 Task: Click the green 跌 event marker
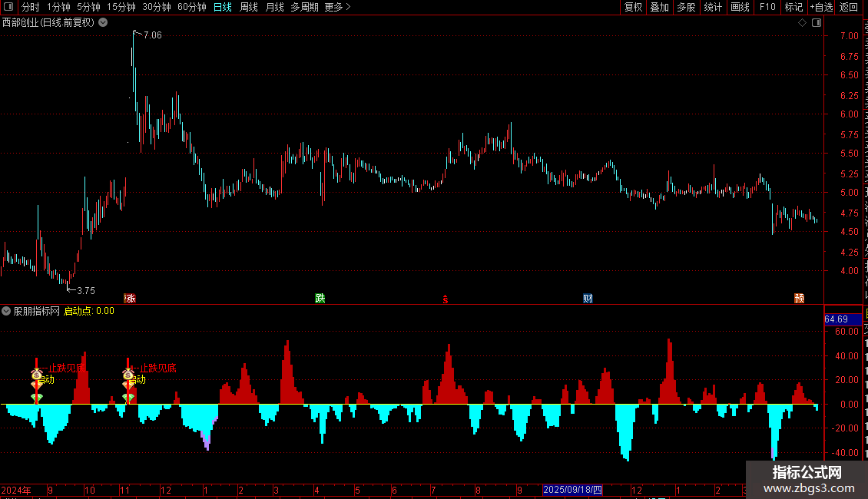[x=320, y=298]
